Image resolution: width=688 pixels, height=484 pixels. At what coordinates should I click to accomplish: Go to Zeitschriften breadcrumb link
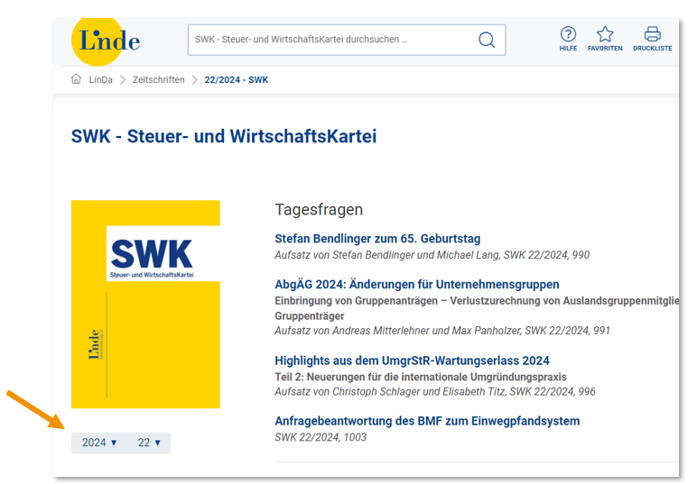(158, 80)
